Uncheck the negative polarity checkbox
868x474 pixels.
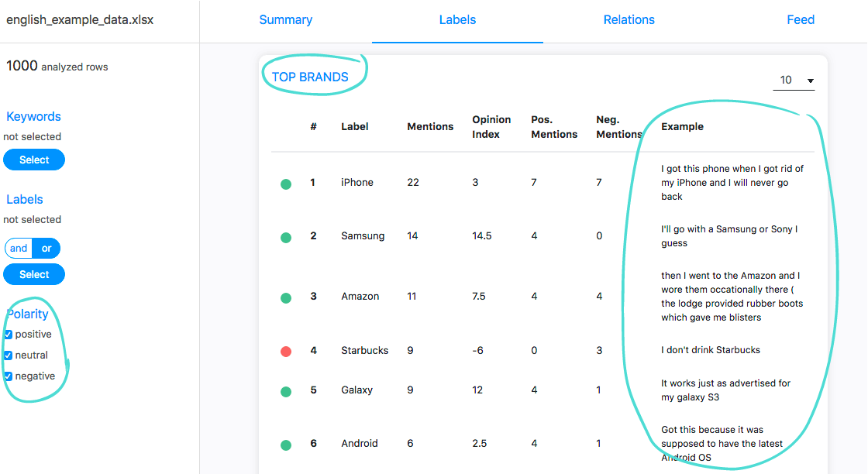tap(9, 376)
